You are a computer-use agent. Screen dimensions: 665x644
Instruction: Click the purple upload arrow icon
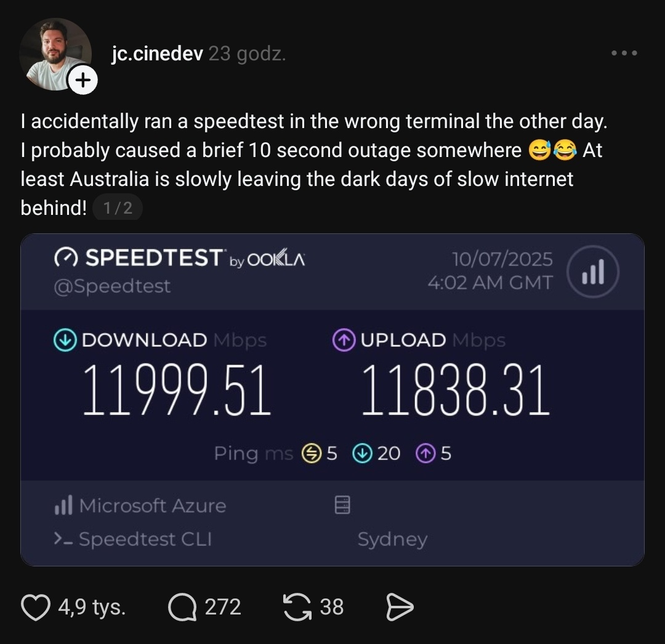344,340
